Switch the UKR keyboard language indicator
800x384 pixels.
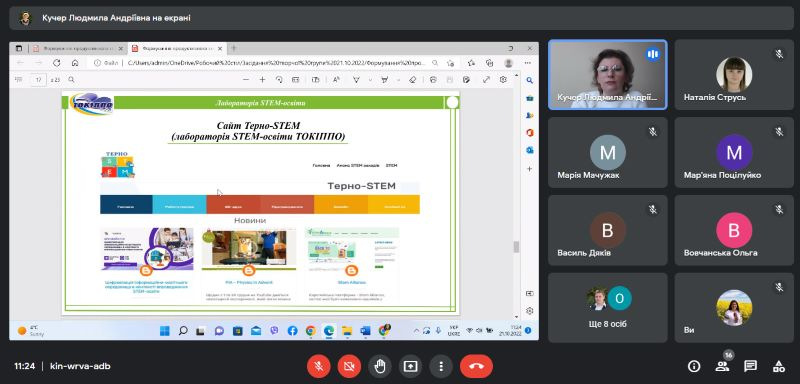453,330
